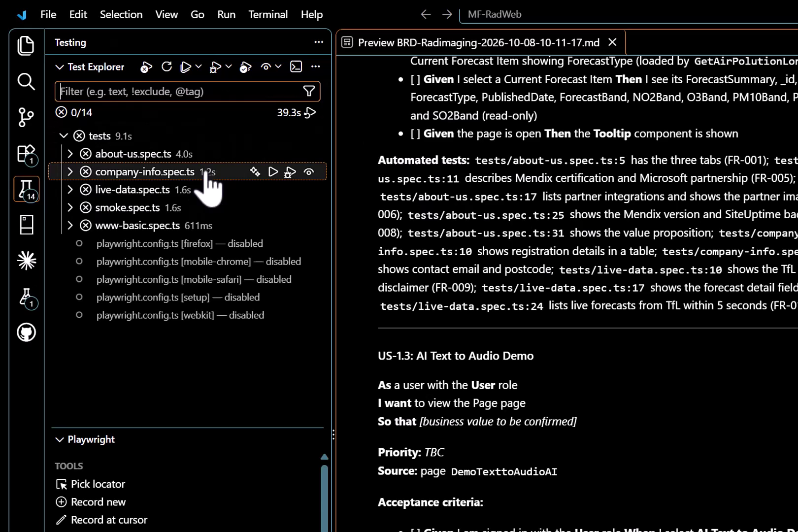Toggle continuous run eye in Test Explorer toolbar
The width and height of the screenshot is (798, 532).
(x=266, y=66)
